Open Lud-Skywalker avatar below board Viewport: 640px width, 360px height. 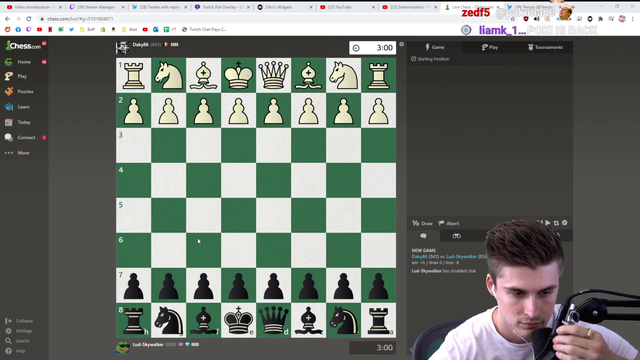(122, 348)
